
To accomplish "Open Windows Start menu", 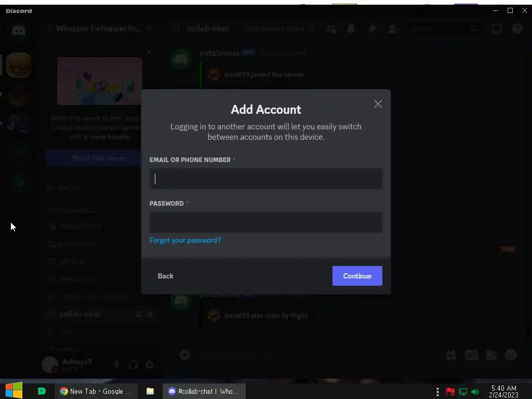I will [x=14, y=390].
